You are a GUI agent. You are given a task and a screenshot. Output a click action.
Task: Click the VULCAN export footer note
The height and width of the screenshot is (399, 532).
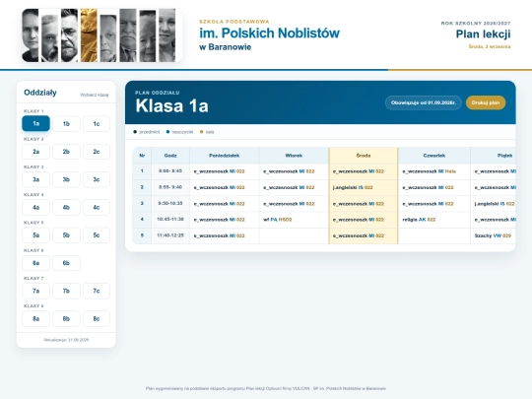(266, 389)
